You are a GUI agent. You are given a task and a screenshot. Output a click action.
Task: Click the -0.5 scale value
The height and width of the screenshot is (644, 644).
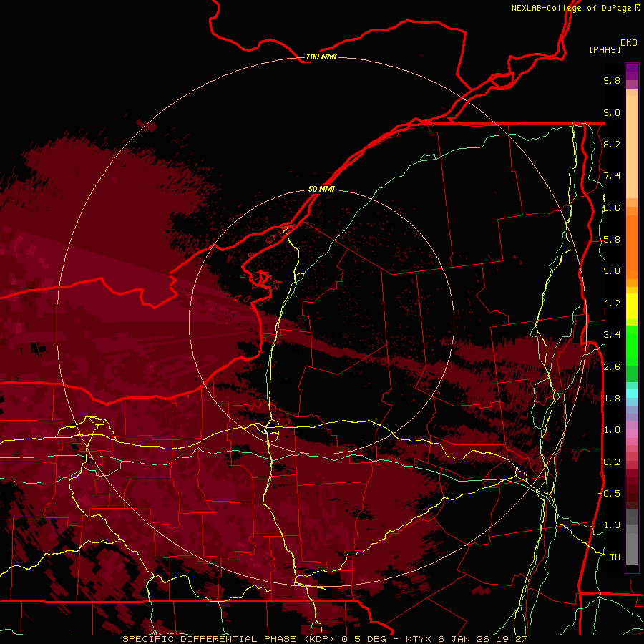point(610,493)
